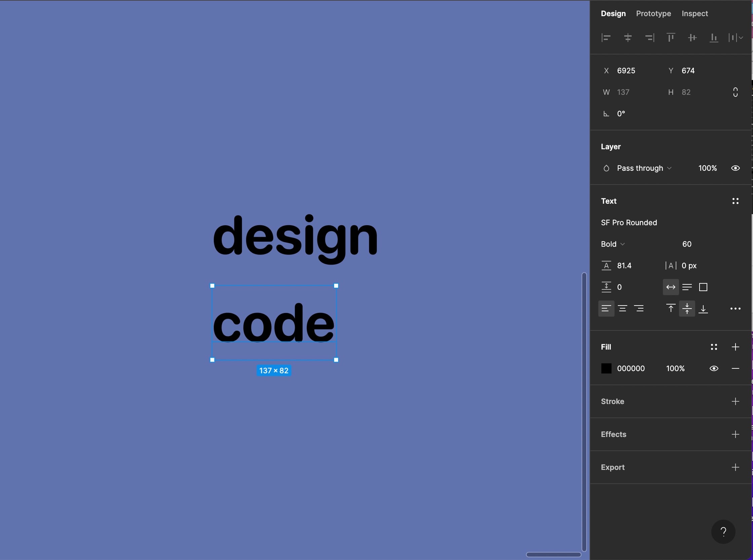Open type details three-dot menu

click(x=735, y=309)
